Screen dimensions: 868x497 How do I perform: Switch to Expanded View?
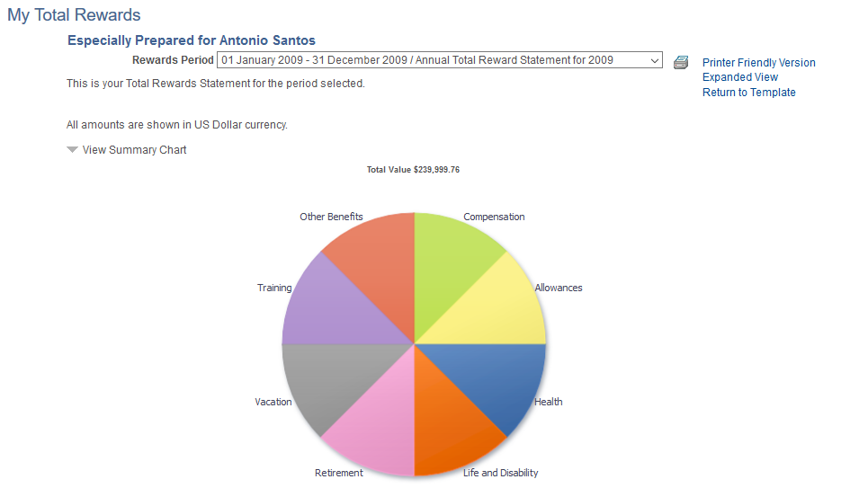tap(740, 77)
